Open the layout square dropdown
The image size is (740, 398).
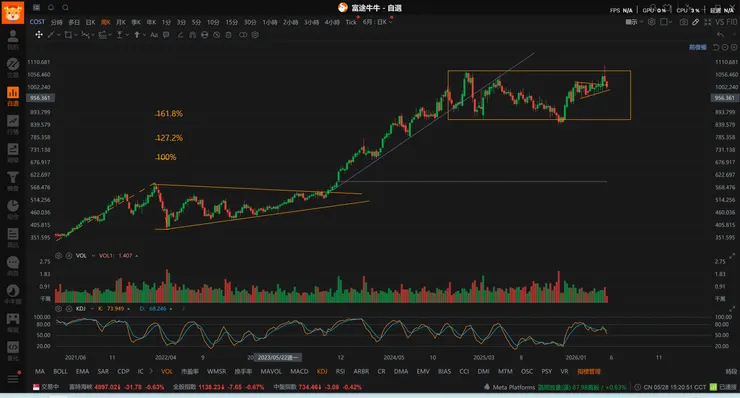[x=666, y=22]
